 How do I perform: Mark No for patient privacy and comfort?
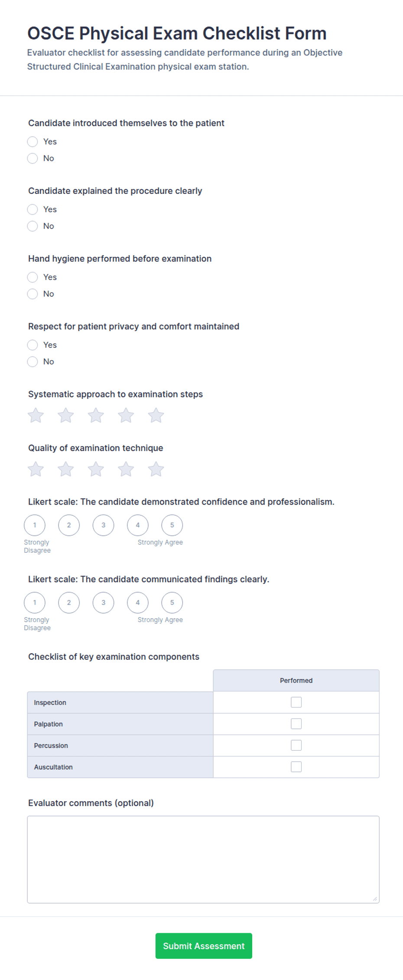32,361
